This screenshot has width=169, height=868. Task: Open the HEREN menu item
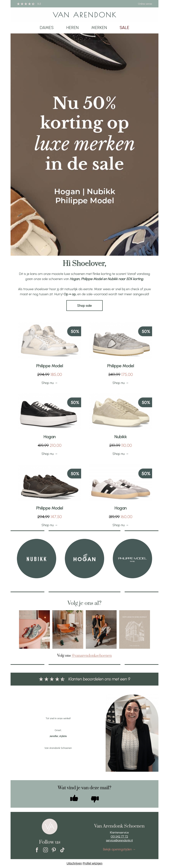72,28
